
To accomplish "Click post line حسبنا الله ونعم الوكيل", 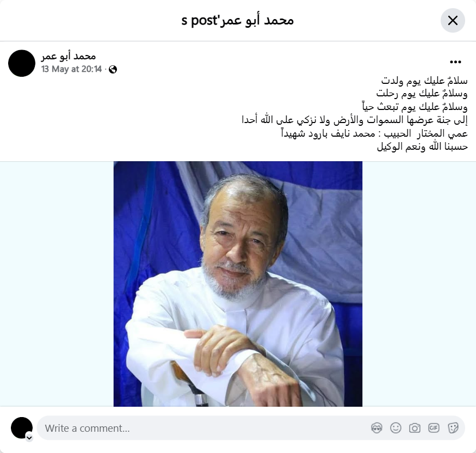I will pos(422,146).
